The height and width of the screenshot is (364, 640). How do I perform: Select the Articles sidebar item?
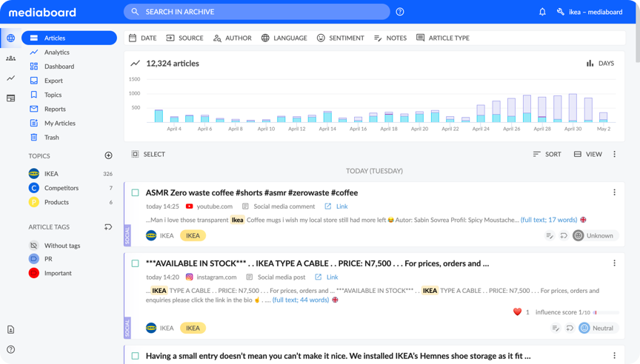pos(69,38)
